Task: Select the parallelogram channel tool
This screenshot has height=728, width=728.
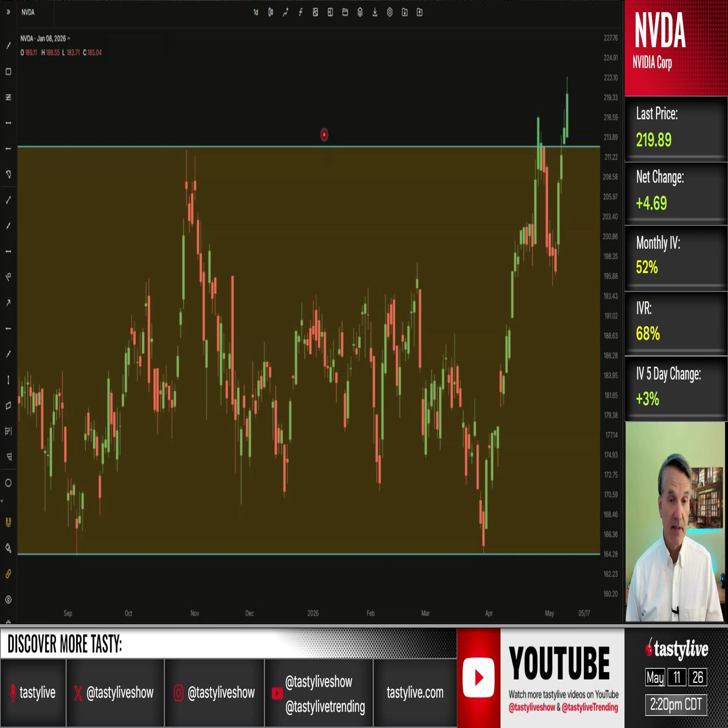Action: click(x=8, y=405)
